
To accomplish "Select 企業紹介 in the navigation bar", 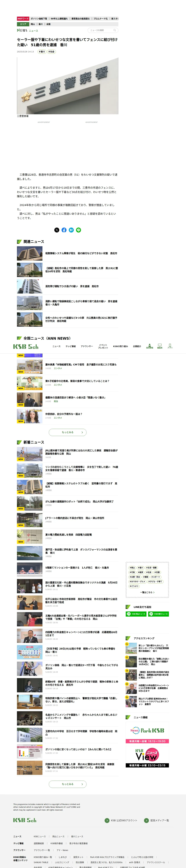I will pyautogui.click(x=137, y=346).
